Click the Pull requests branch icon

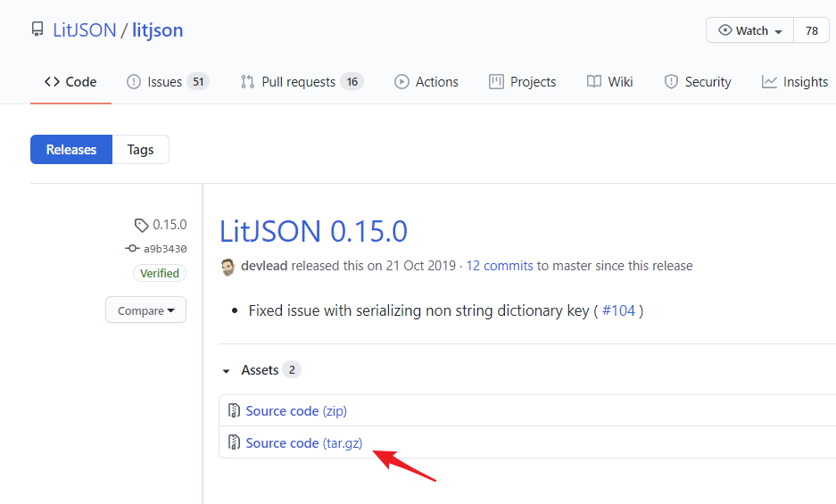[x=247, y=81]
